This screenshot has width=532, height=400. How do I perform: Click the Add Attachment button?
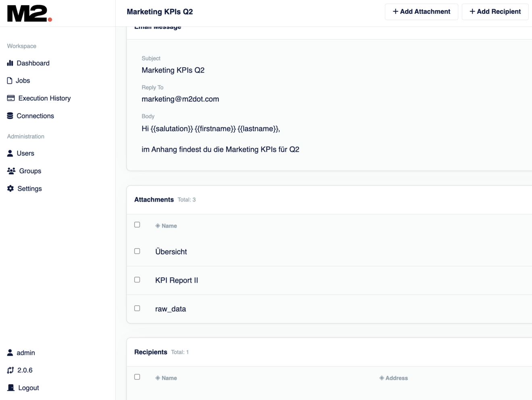pos(421,12)
